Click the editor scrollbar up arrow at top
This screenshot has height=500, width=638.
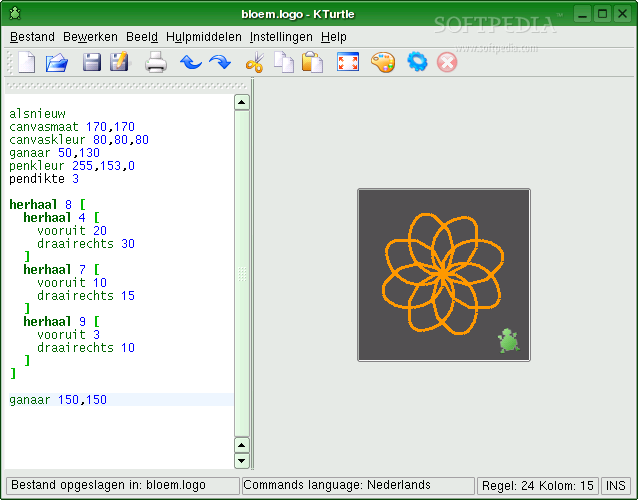241,102
